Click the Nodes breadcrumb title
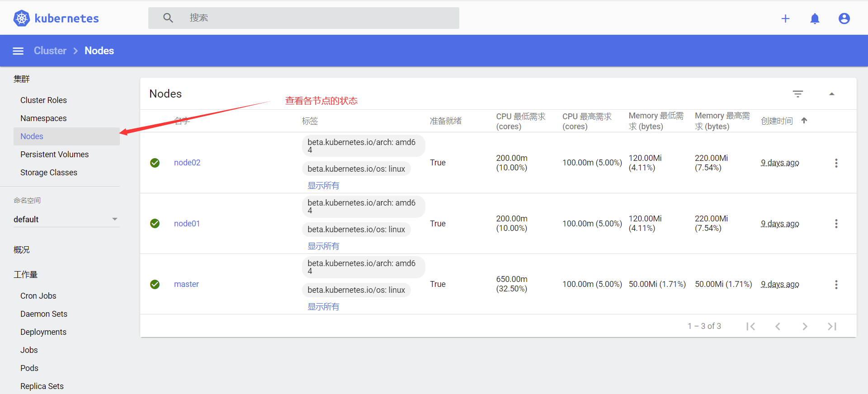 (99, 51)
